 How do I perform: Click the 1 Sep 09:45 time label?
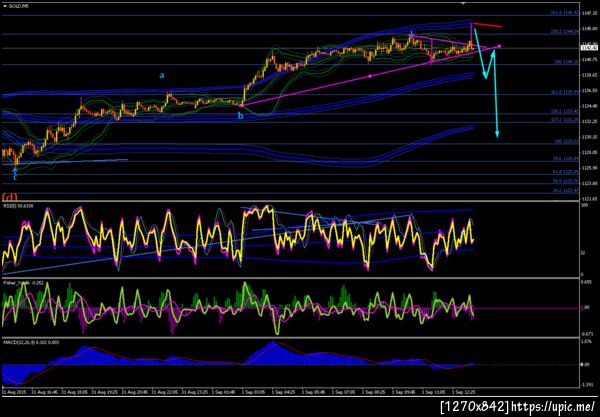click(x=404, y=392)
